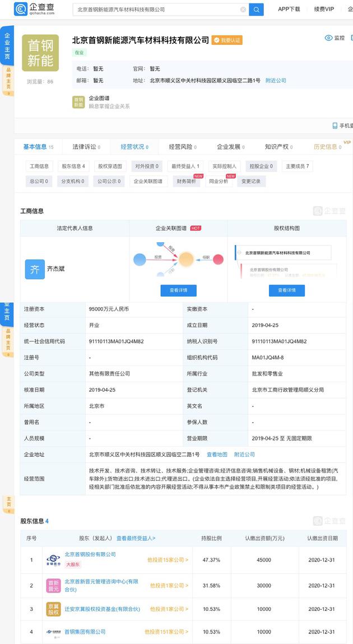Select 股东信息 4 sub-tab
Image resolution: width=353 pixels, height=644 pixels.
coord(73,166)
